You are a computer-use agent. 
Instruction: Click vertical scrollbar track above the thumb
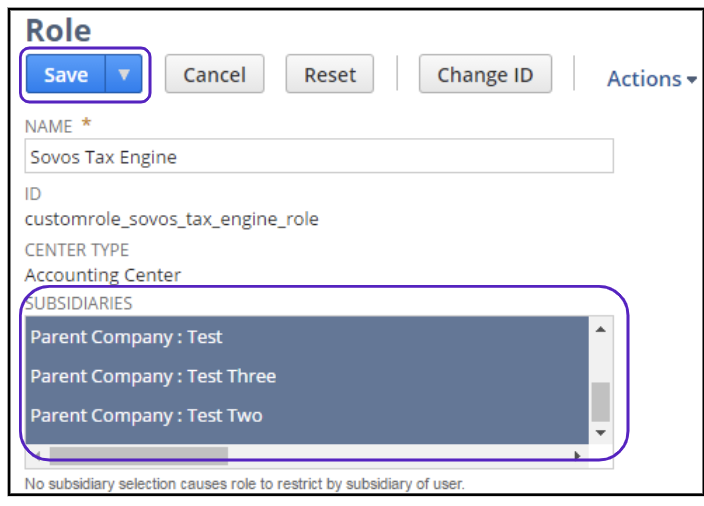coord(600,358)
